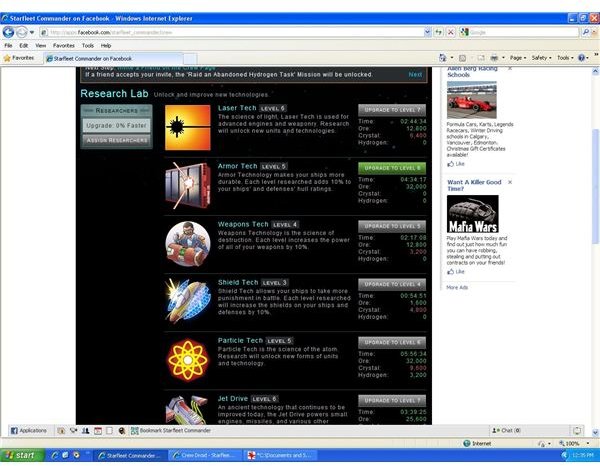This screenshot has height=466, width=600.
Task: Click the Read Mail icon in command bar
Action: tap(481, 58)
